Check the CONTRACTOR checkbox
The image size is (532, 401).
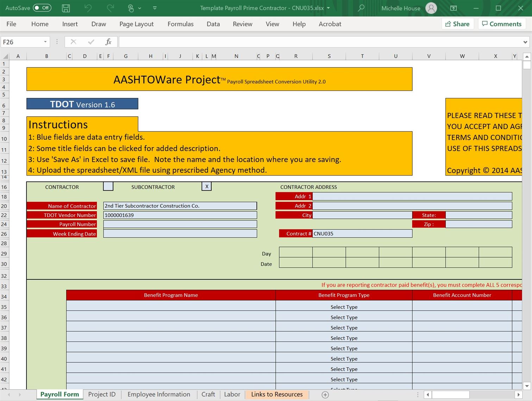[x=108, y=186]
